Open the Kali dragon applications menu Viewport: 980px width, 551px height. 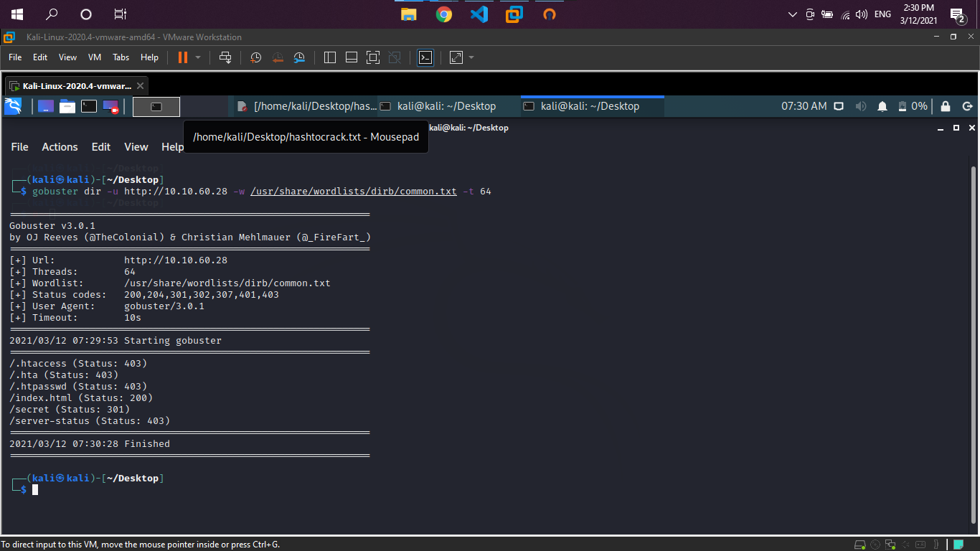coord(13,106)
